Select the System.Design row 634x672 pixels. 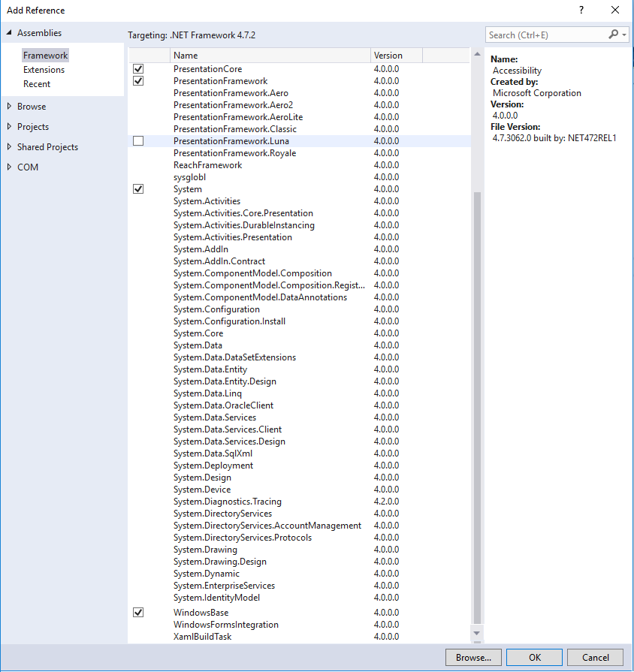[x=299, y=477]
